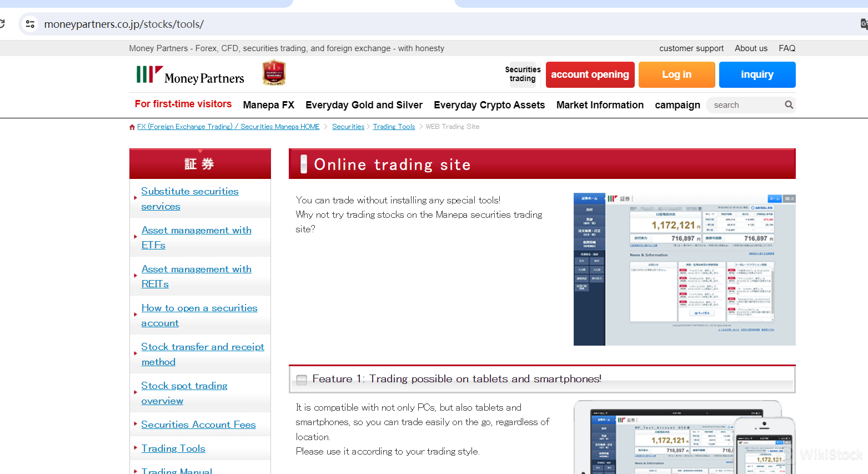The image size is (868, 474).
Task: Open site information icon in address bar
Action: click(31, 24)
